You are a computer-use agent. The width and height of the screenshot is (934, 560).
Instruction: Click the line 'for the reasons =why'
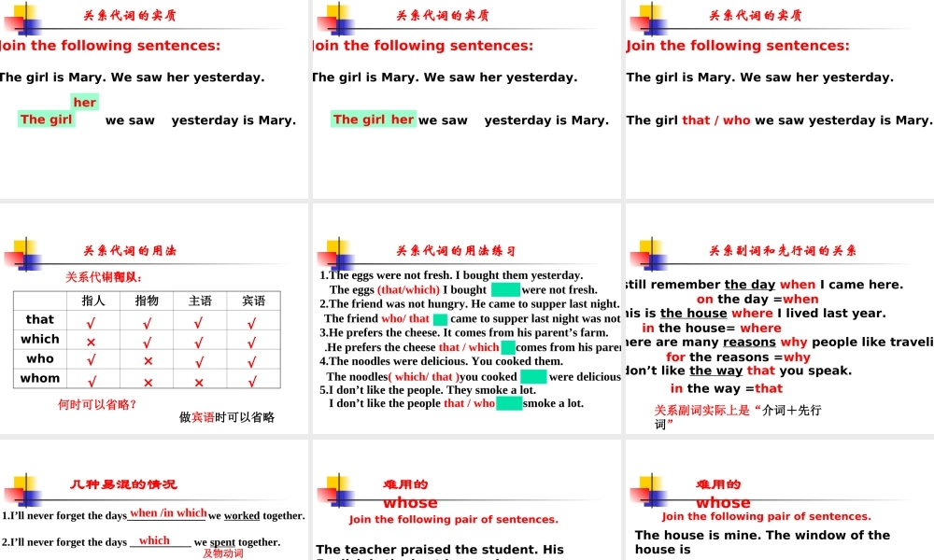tap(738, 357)
